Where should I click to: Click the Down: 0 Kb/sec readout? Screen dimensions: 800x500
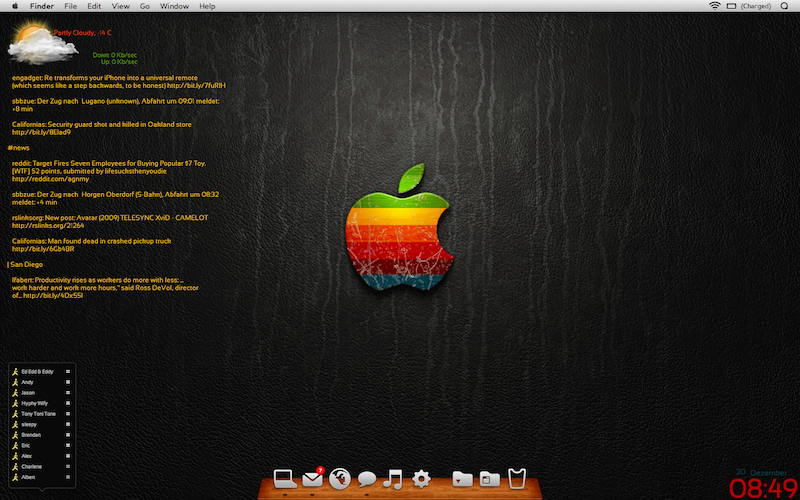click(x=115, y=55)
